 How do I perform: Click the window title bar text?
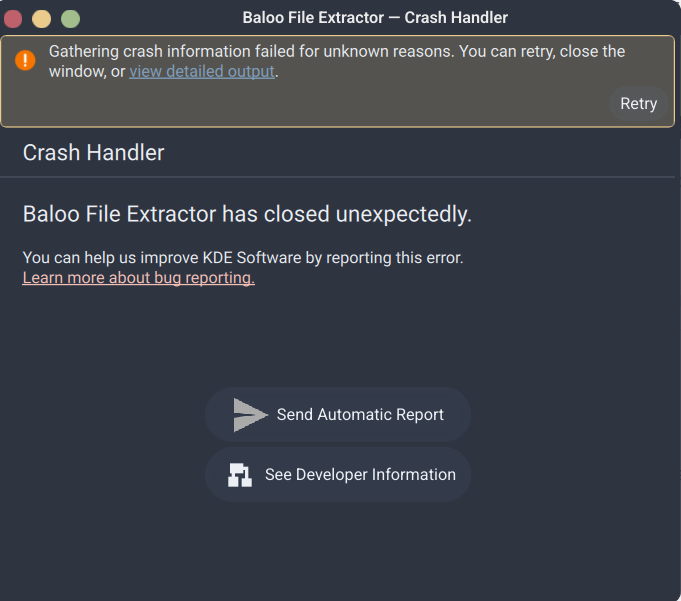[375, 18]
